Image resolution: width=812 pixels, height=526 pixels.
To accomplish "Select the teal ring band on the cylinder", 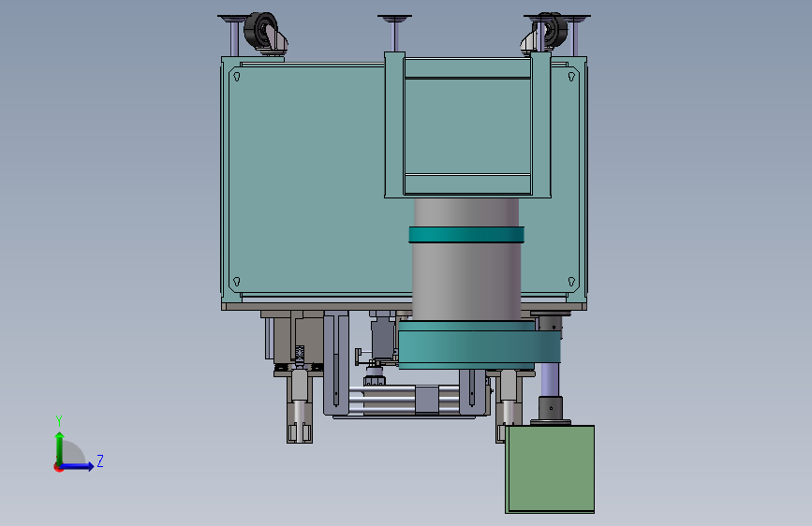I will point(466,235).
